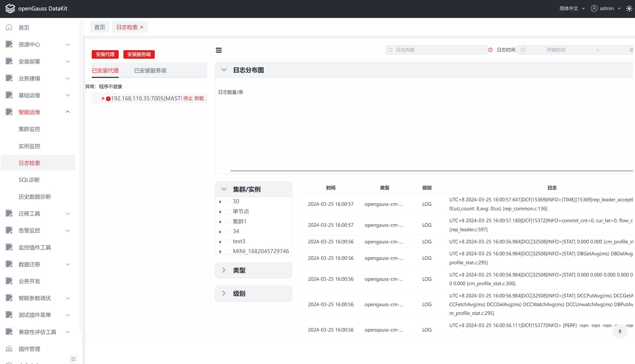Click the 卸载 link for the agent
635x364 pixels.
coord(199,98)
